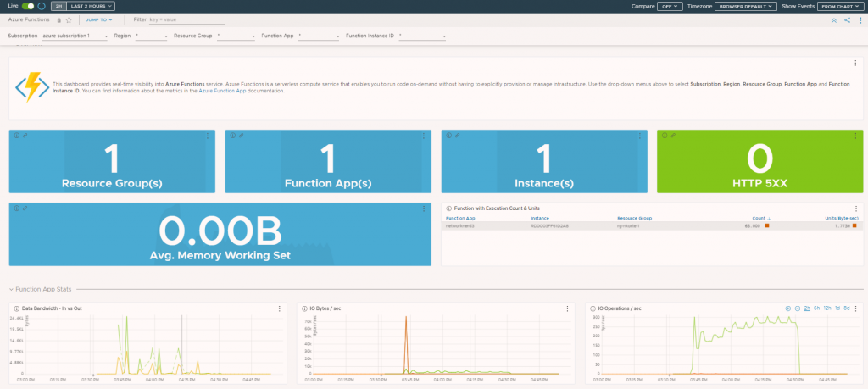Click the Azure Functions lightning logo
Screen dimensions: 868x389
click(x=31, y=87)
